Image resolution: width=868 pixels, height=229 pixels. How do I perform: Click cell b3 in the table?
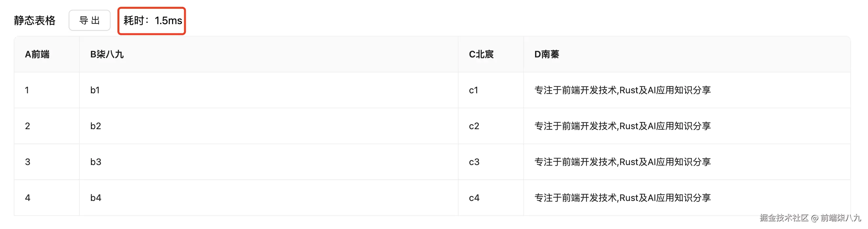[96, 162]
